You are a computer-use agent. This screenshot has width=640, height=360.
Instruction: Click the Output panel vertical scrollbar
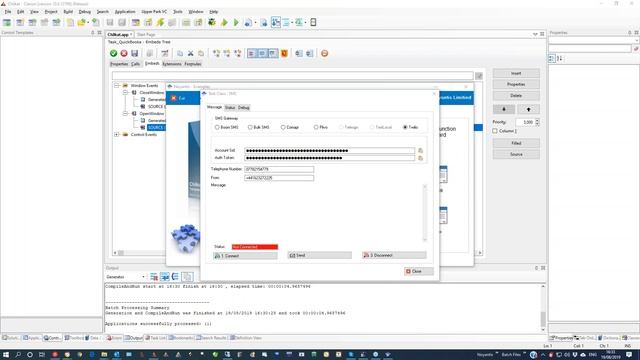[x=543, y=308]
